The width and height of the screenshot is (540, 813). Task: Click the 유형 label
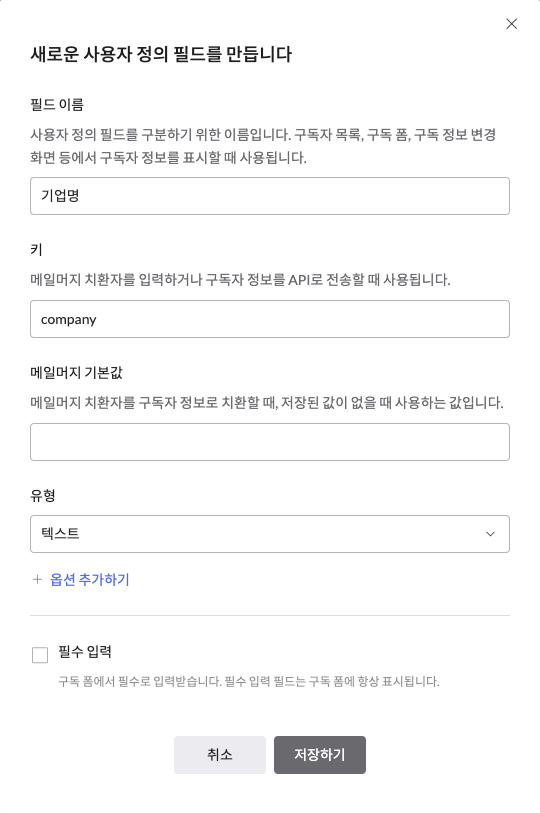[x=43, y=496]
